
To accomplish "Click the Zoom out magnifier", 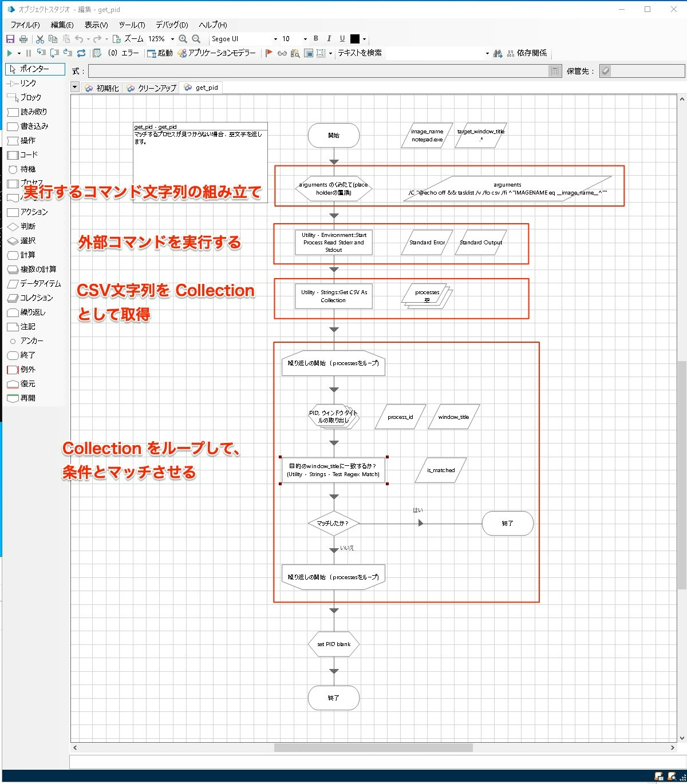I will (196, 39).
